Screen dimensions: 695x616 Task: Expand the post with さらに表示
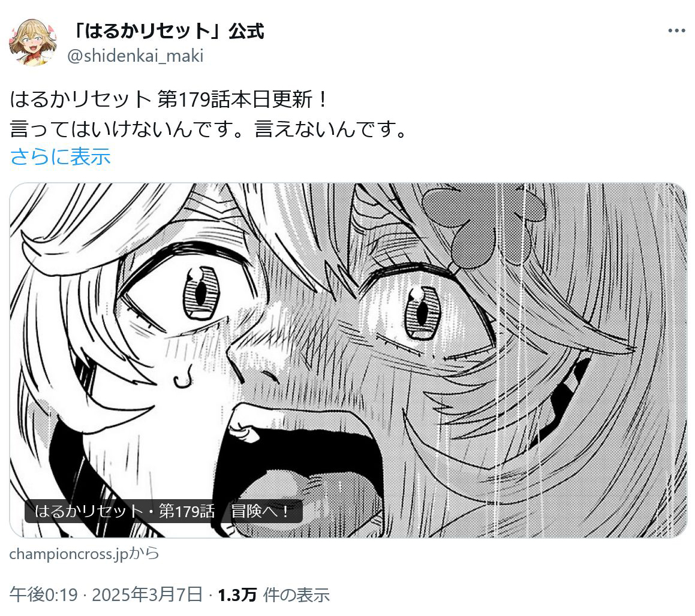(x=61, y=157)
